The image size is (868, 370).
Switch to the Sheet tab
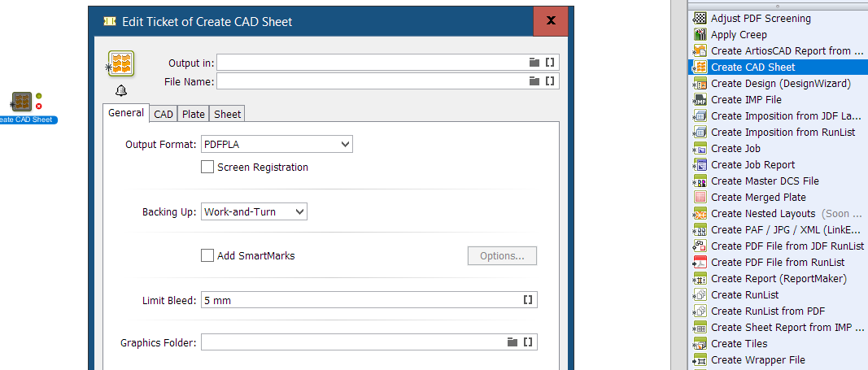point(227,115)
